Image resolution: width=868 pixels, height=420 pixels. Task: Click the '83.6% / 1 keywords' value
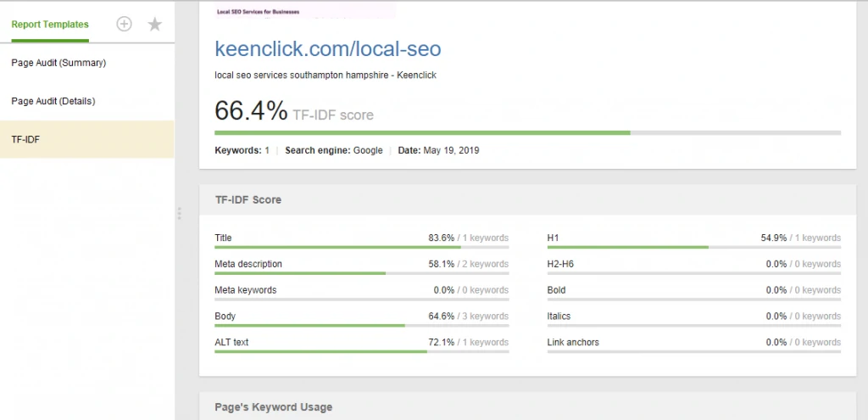pos(468,238)
